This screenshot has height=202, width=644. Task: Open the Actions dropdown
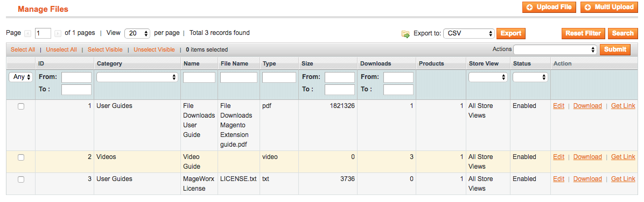[555, 49]
